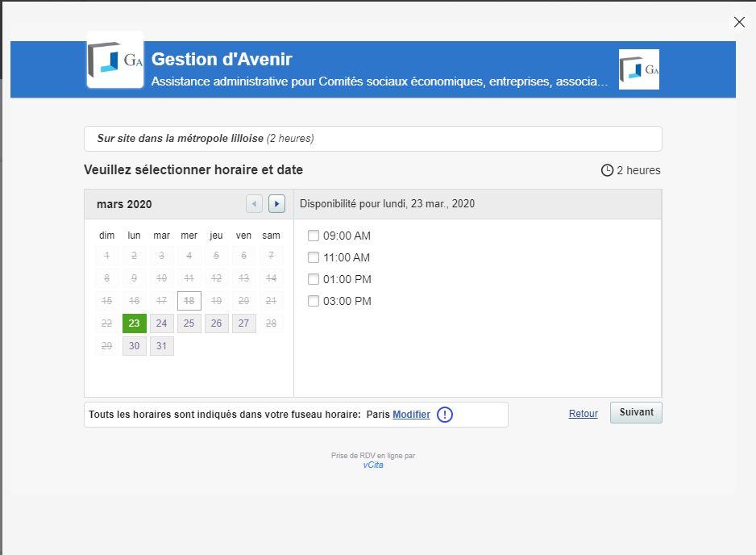Click Modifier to change timezone
Viewport: 756px width, 555px height.
pos(411,415)
